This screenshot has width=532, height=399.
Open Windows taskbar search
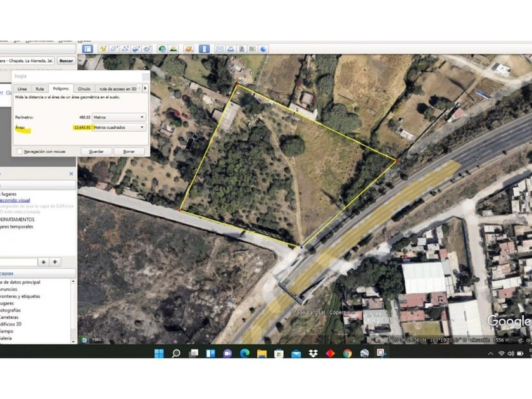176,353
